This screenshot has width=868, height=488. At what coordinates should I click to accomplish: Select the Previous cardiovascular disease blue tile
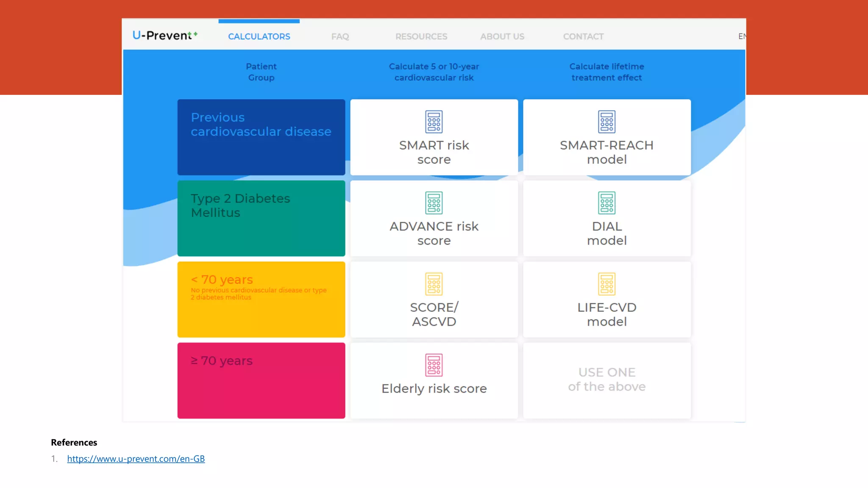click(x=261, y=137)
